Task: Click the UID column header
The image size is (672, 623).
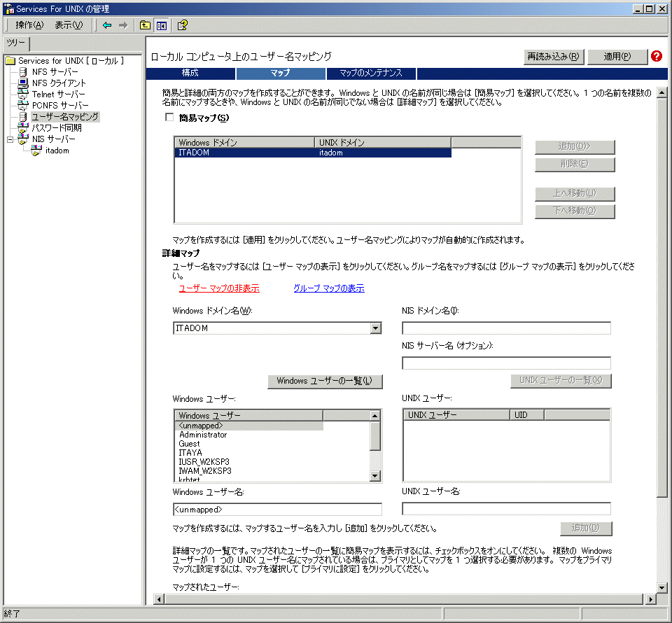Action: (x=526, y=415)
